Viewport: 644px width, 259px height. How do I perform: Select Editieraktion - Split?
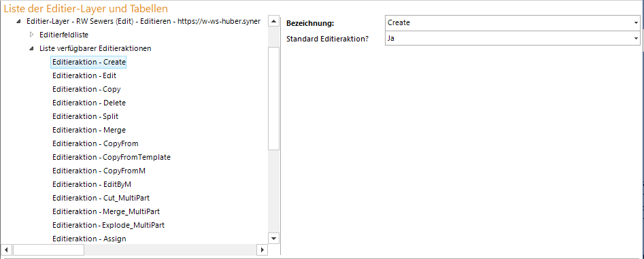86,116
